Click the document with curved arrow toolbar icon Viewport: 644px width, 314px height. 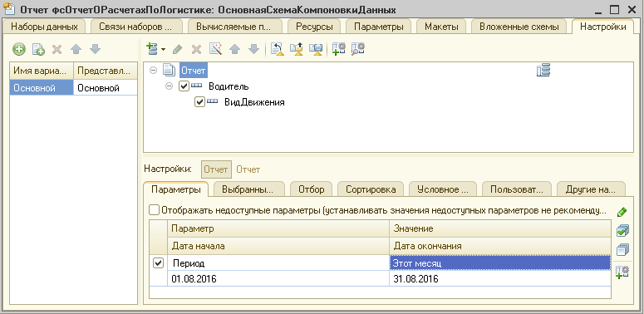[x=278, y=49]
